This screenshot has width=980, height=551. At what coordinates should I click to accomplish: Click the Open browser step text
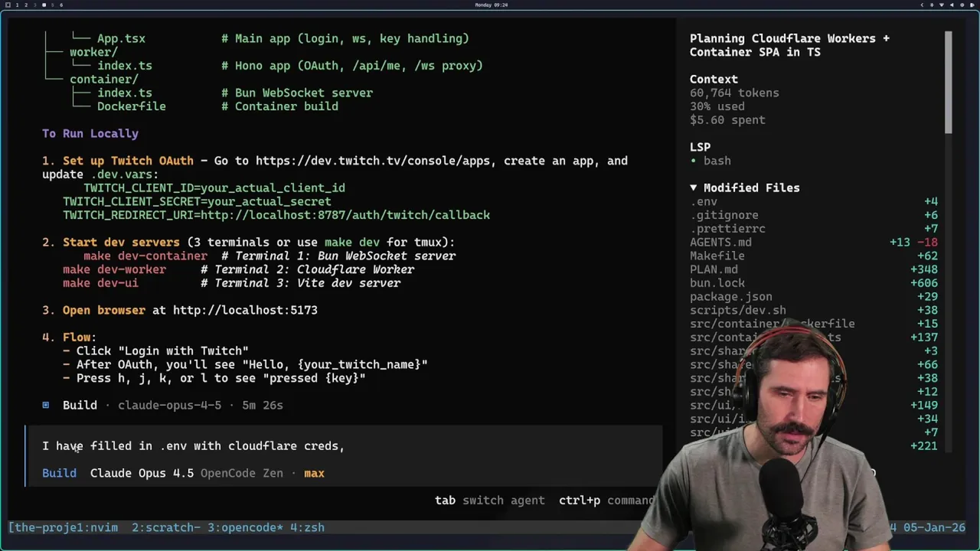(x=104, y=310)
